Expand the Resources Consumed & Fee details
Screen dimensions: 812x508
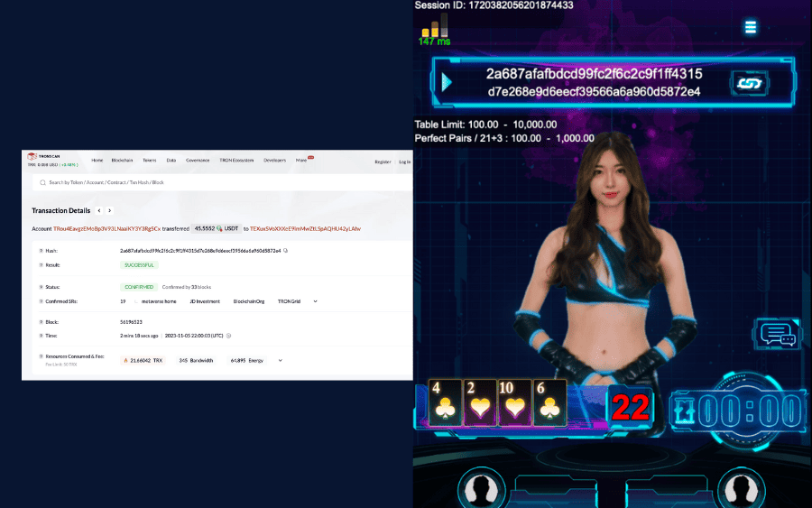(x=281, y=360)
